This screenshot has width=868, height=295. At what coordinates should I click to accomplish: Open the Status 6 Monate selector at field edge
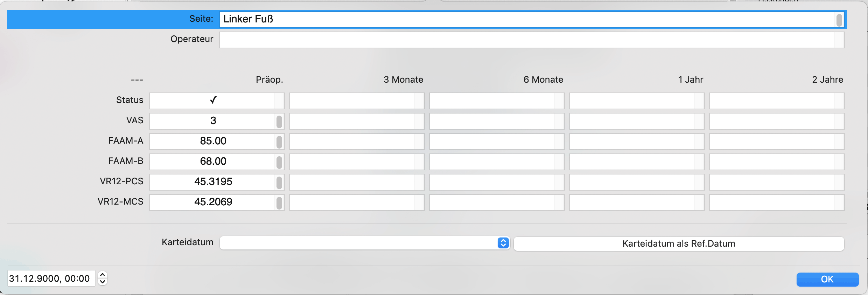(559, 101)
